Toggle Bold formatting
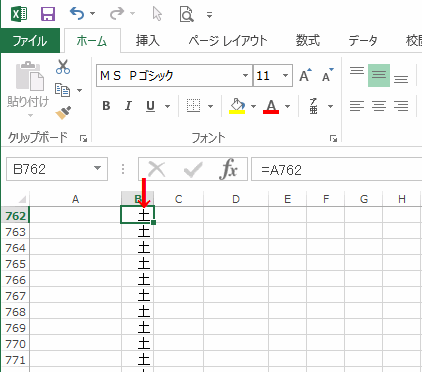Screen dimensions: 422x372 tap(106, 106)
